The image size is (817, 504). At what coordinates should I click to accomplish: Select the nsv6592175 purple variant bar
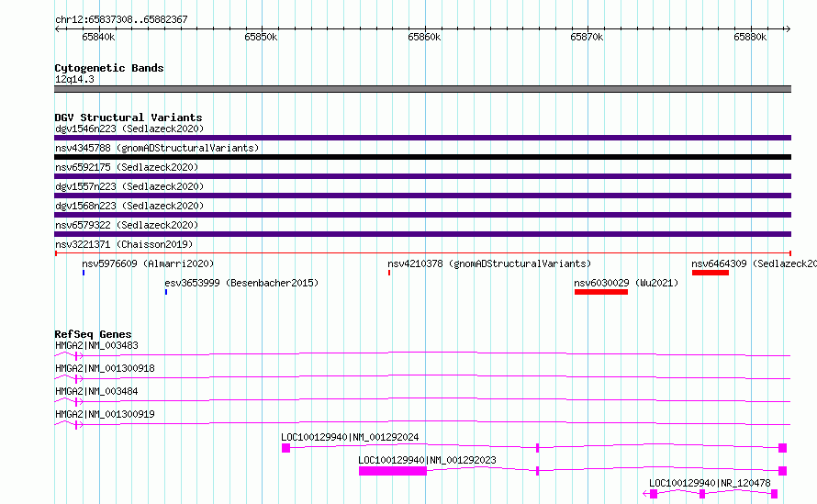click(422, 176)
